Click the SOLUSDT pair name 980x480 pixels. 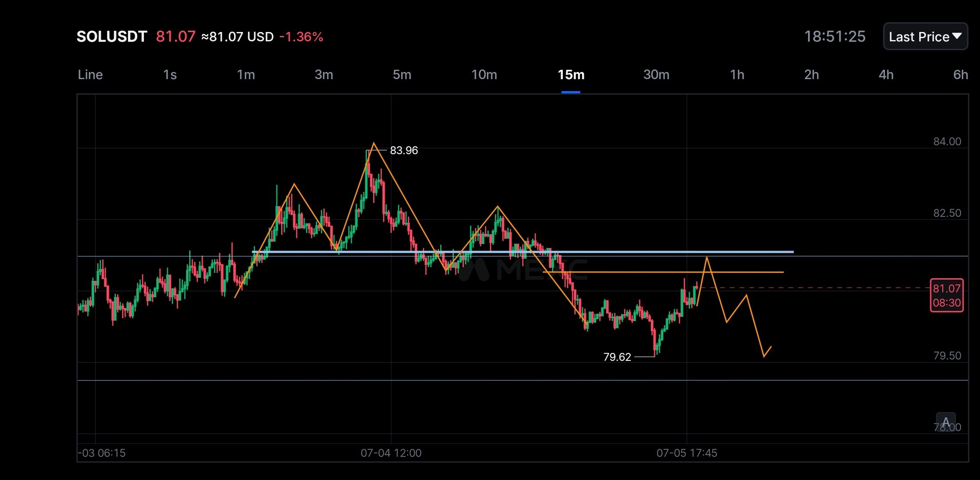[x=112, y=36]
